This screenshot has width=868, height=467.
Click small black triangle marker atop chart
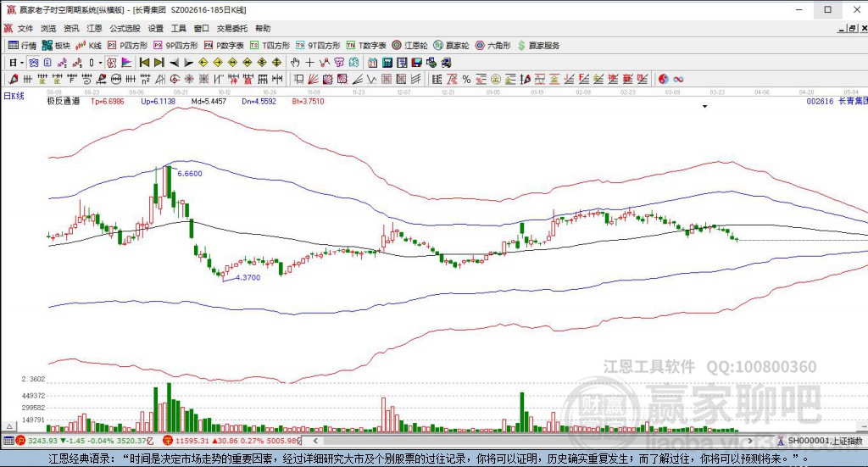pos(704,106)
